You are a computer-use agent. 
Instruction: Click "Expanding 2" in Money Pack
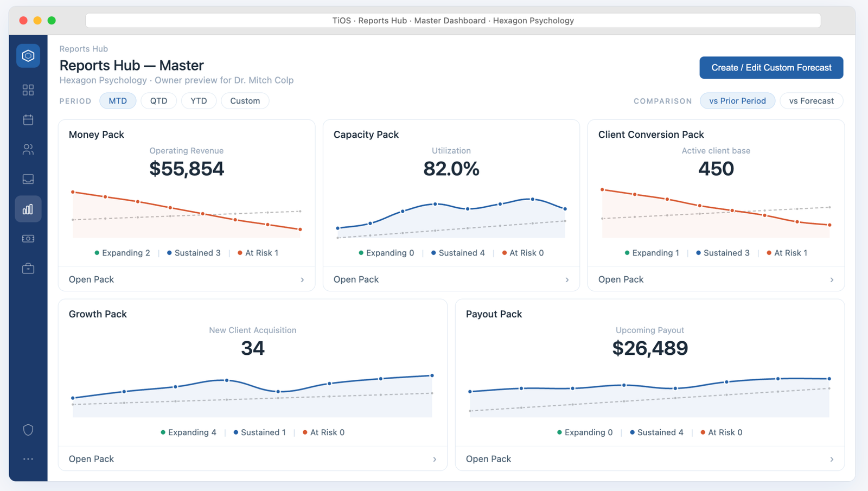click(x=122, y=253)
